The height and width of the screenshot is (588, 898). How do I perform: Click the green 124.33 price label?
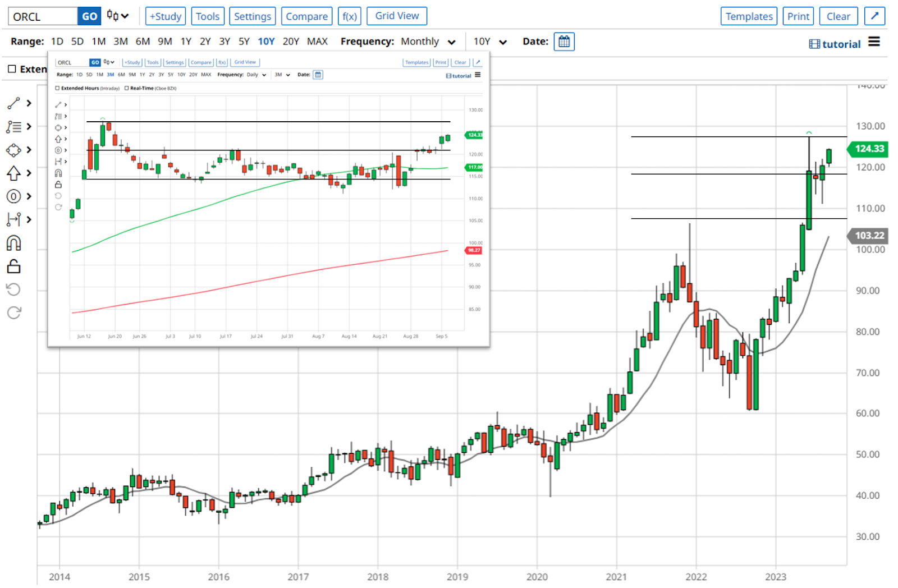(x=868, y=149)
